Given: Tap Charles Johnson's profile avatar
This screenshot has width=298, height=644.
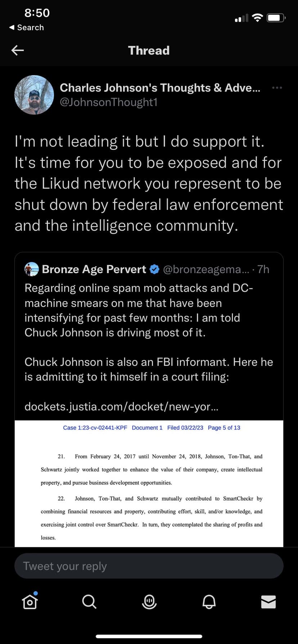Looking at the screenshot, I should tap(34, 95).
